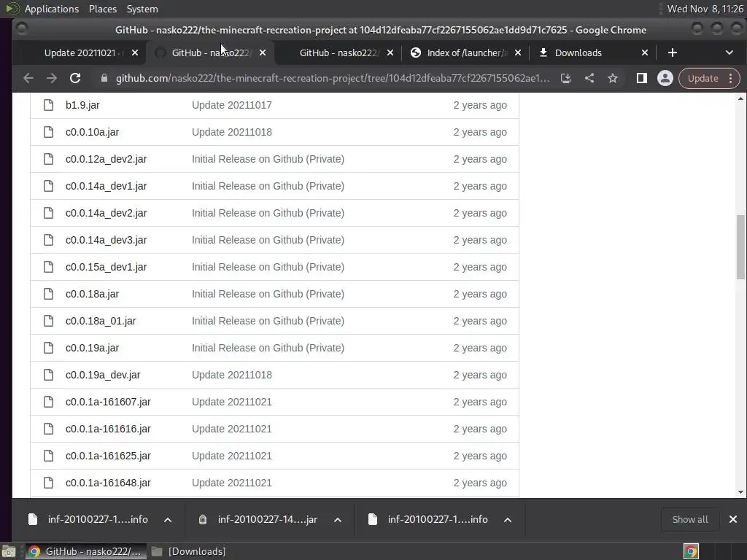
Task: Click the page vertical scrollbar thumb
Action: click(x=740, y=246)
